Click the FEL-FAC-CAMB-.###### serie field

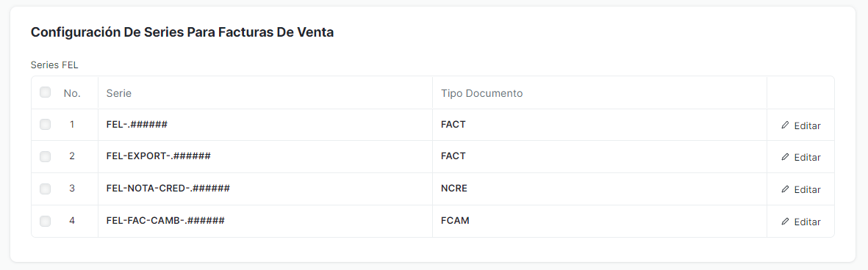[265, 221]
